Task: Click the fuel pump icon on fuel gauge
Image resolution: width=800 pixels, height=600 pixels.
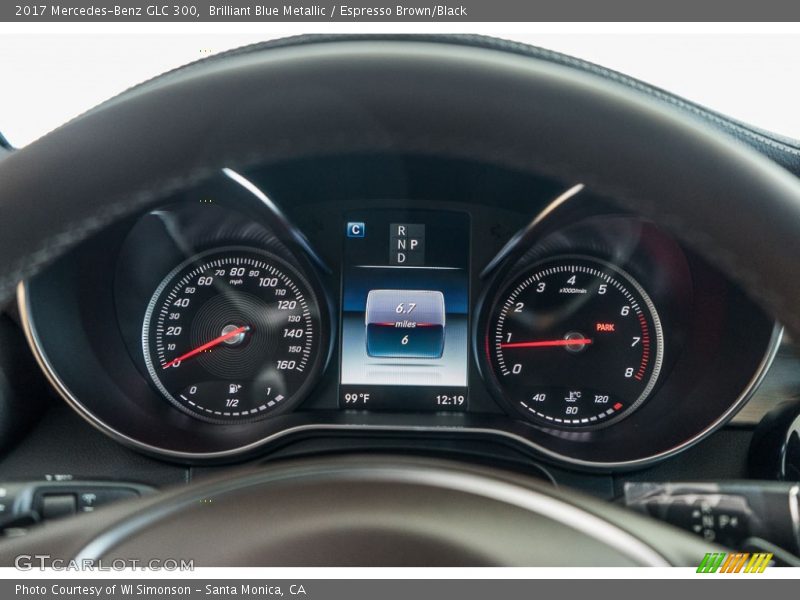Action: tap(235, 389)
